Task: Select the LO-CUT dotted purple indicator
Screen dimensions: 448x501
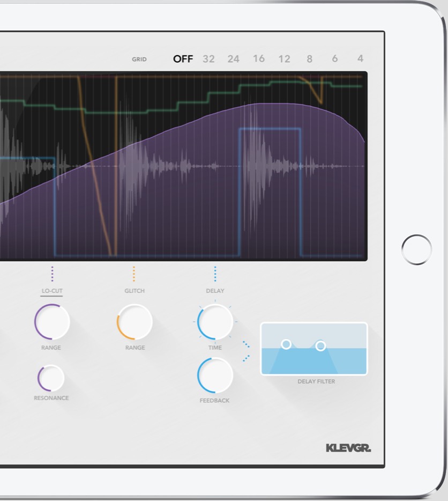Action: point(51,275)
